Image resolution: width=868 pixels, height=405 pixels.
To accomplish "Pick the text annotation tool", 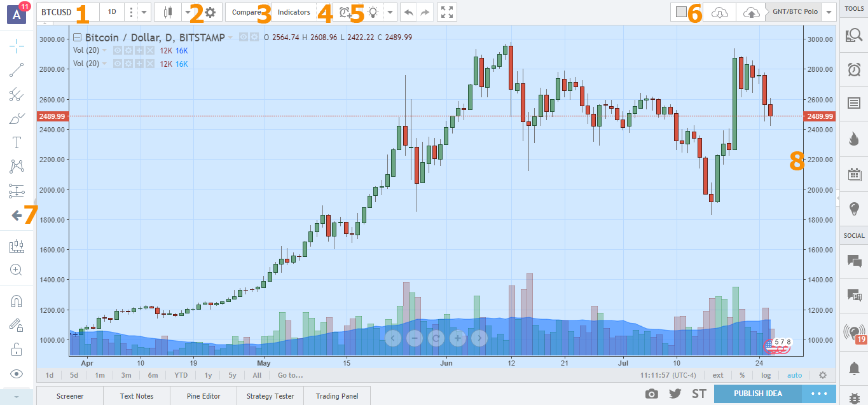I will coord(17,142).
